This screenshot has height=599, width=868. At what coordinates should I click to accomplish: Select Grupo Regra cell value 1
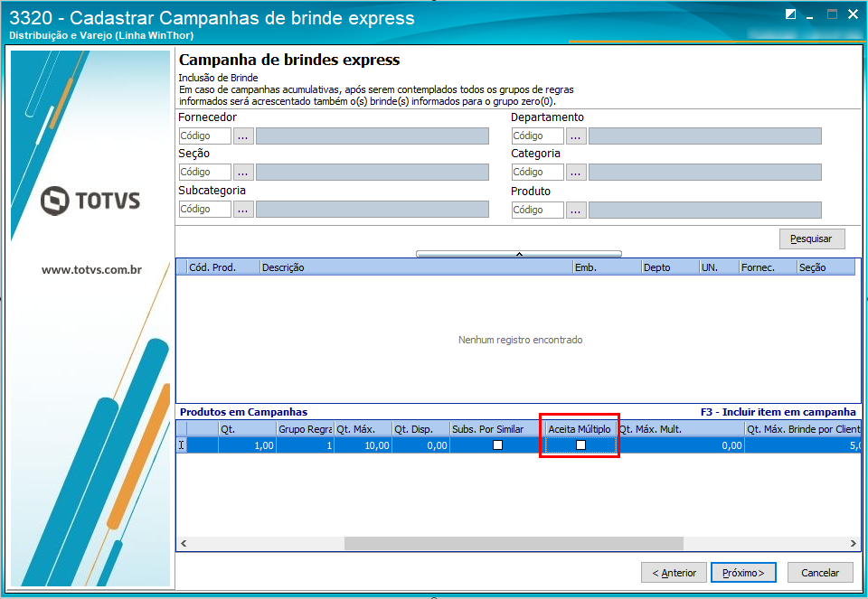pyautogui.click(x=305, y=445)
